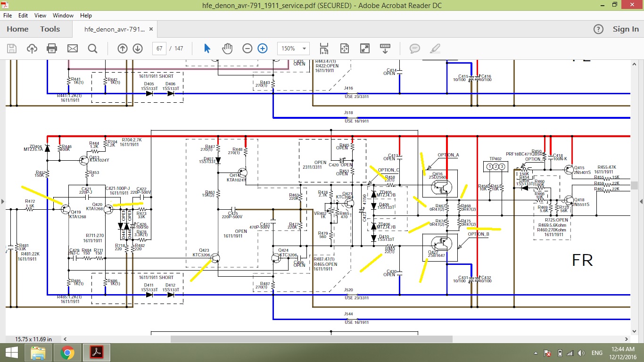This screenshot has height=362, width=644.
Task: Open the View menu
Action: point(41,16)
